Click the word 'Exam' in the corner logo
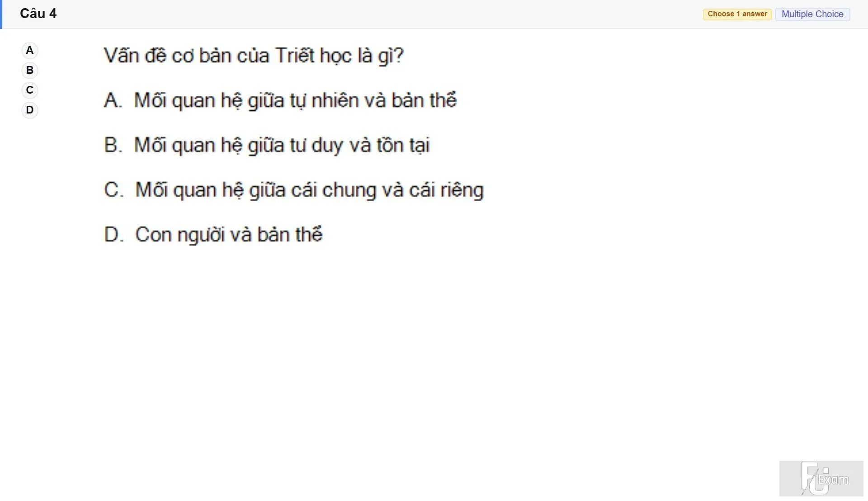Image resolution: width=868 pixels, height=501 pixels. point(834,479)
